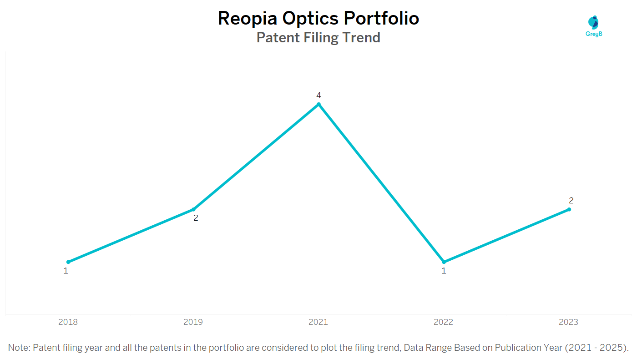
Task: Click the value label 2 below 2019 point
Action: [196, 218]
